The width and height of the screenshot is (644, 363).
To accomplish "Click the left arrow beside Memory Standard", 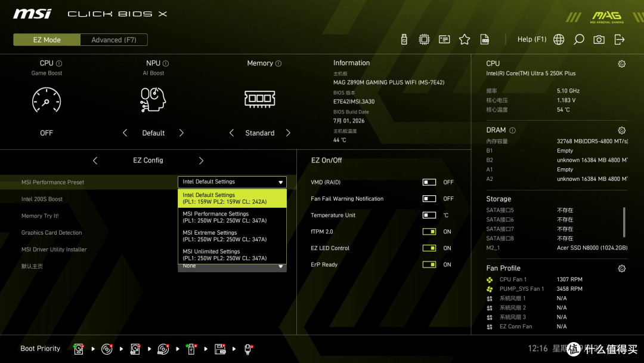I will (x=231, y=133).
